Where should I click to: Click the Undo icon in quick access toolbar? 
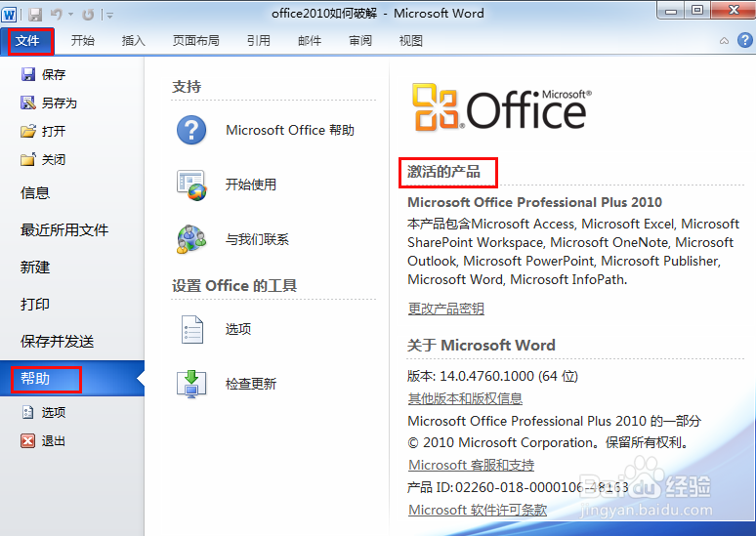tap(57, 15)
